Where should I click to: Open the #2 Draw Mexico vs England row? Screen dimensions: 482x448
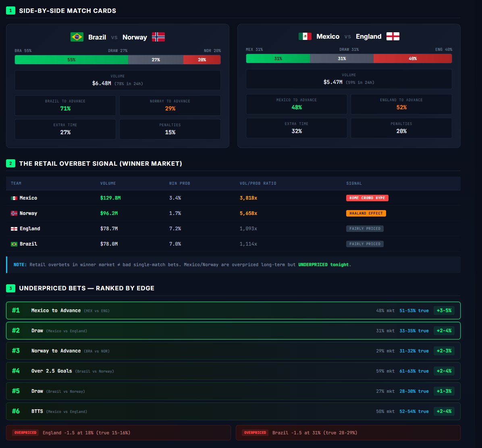233,331
